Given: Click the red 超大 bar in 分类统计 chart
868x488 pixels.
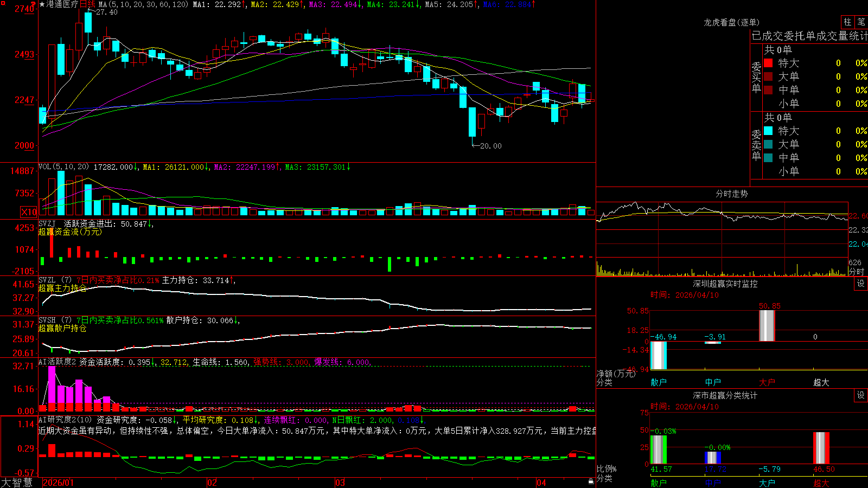Looking at the screenshot, I should pos(821,448).
